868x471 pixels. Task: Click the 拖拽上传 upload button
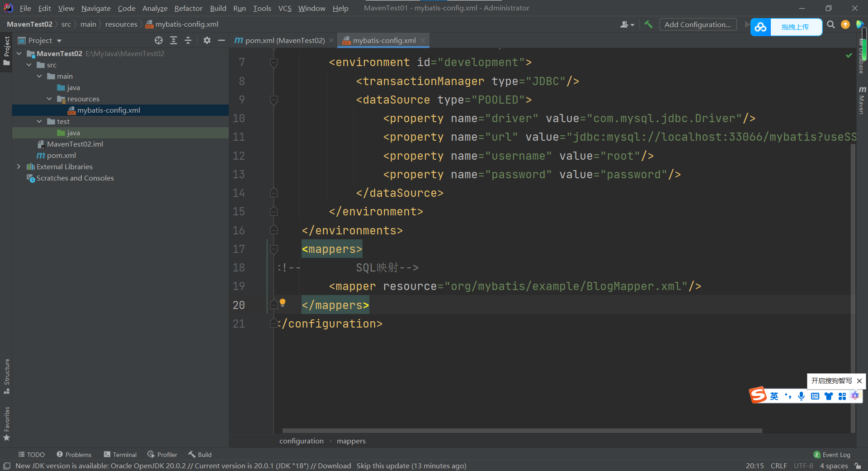[795, 27]
